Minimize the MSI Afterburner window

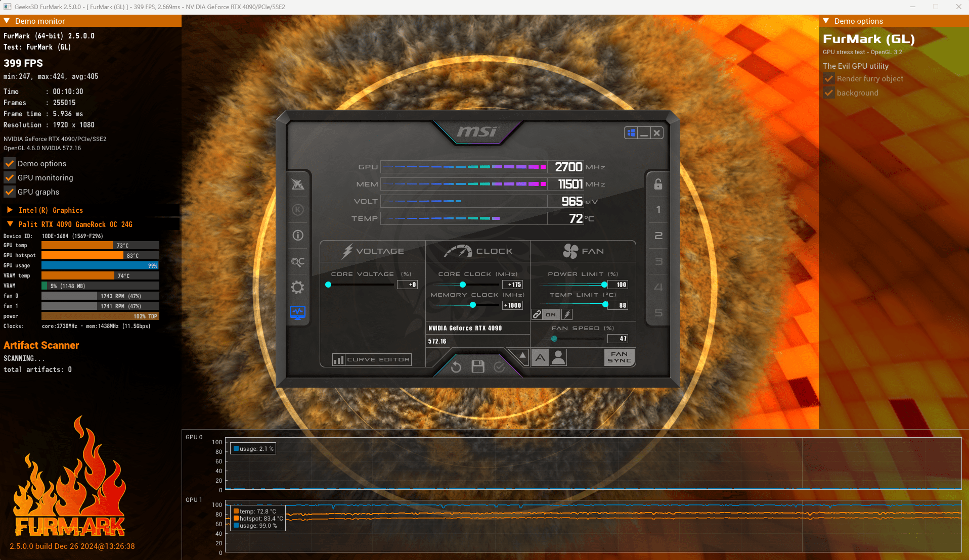tap(644, 133)
